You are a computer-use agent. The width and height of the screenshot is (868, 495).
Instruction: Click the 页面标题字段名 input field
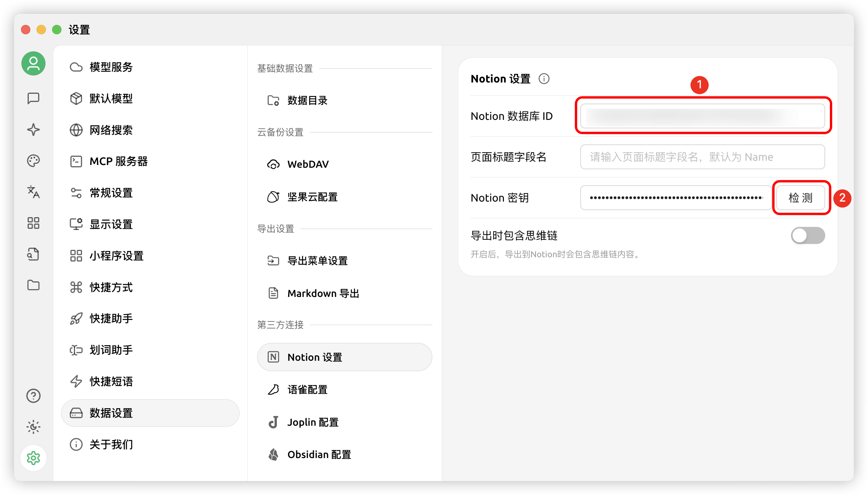pyautogui.click(x=702, y=157)
